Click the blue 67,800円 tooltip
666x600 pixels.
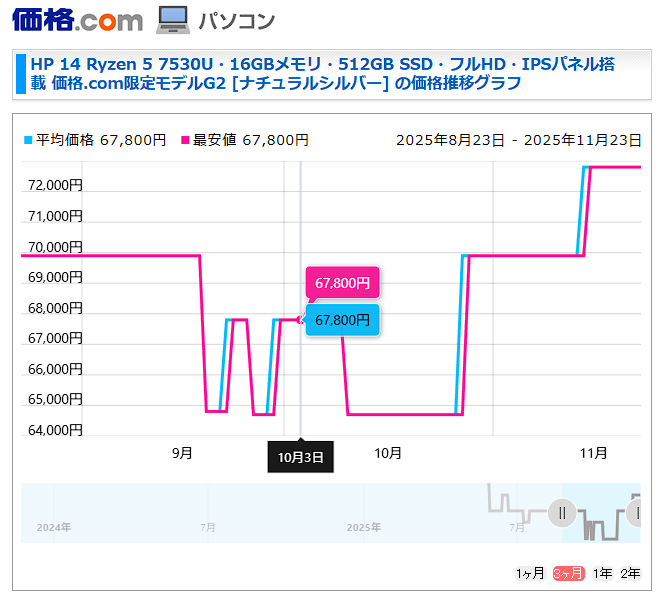(x=342, y=320)
